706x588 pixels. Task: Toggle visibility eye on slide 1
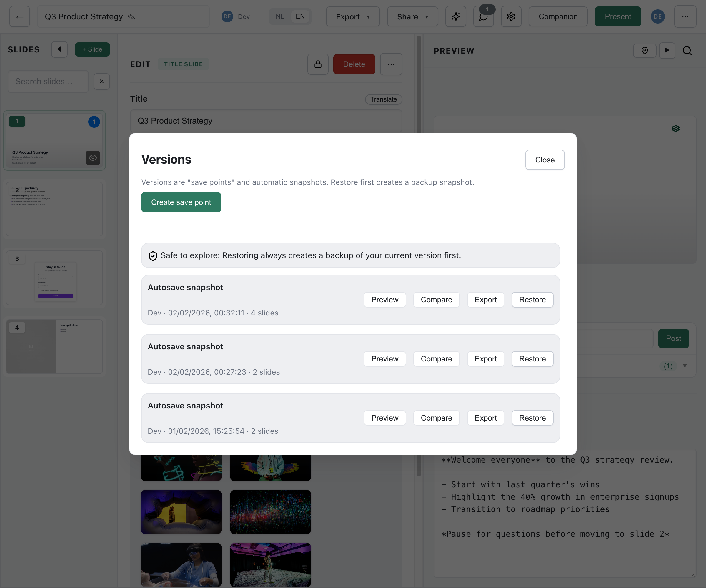point(93,158)
